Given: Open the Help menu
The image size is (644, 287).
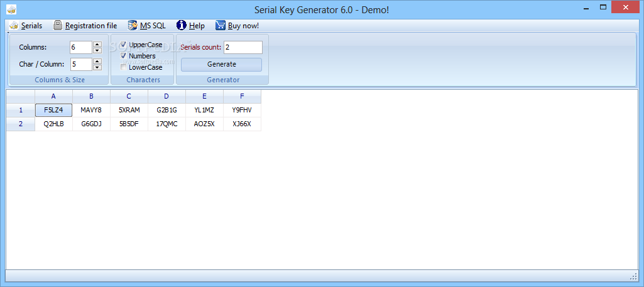Looking at the screenshot, I should click(x=197, y=26).
